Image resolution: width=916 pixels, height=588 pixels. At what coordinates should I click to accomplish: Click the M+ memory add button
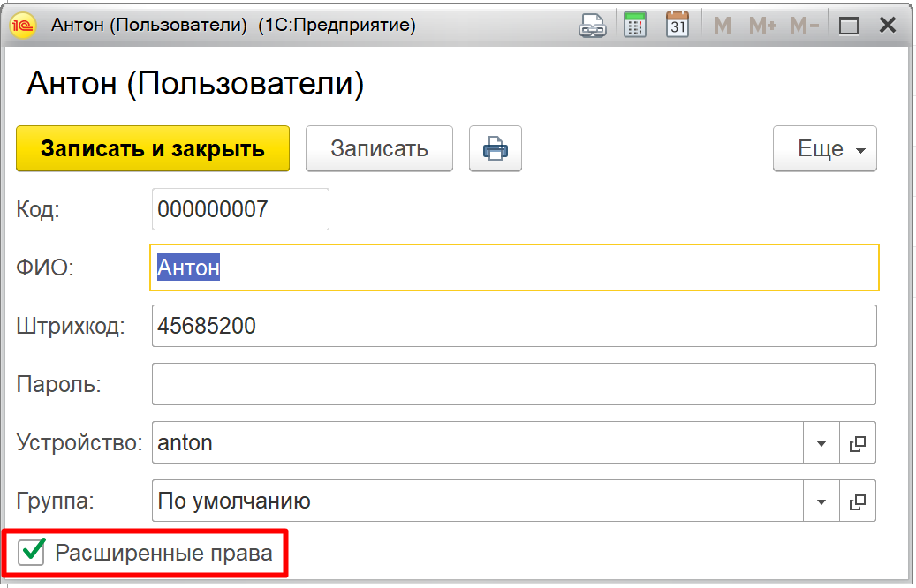[x=762, y=26]
